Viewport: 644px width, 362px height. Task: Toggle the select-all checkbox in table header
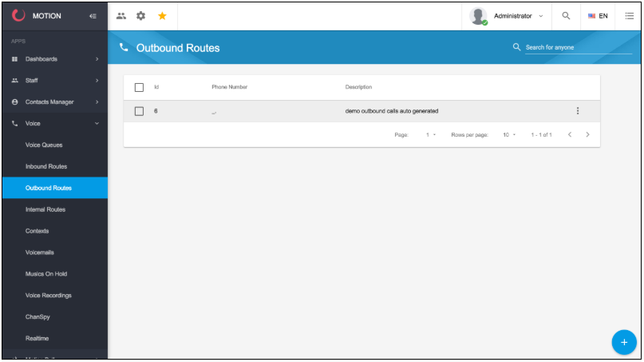pos(139,87)
